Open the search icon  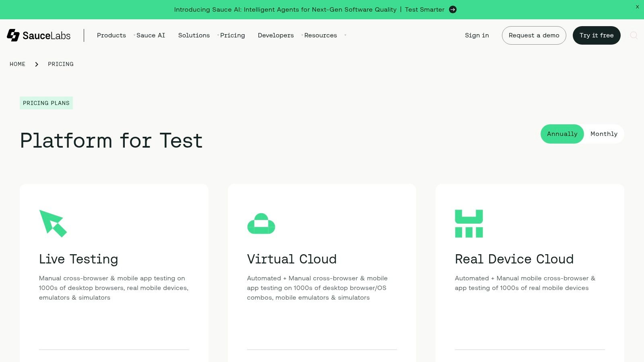click(x=634, y=35)
